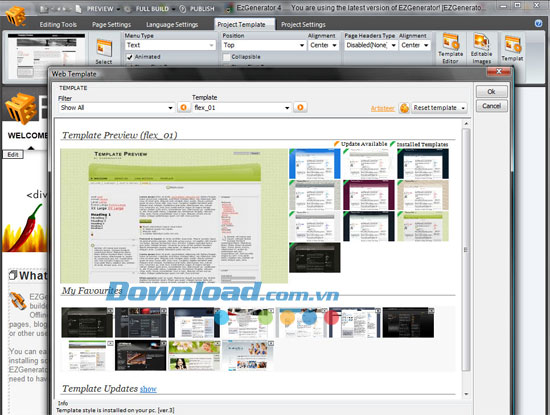
Task: Click 'Template style is installed on your pc' text
Action: (x=115, y=410)
